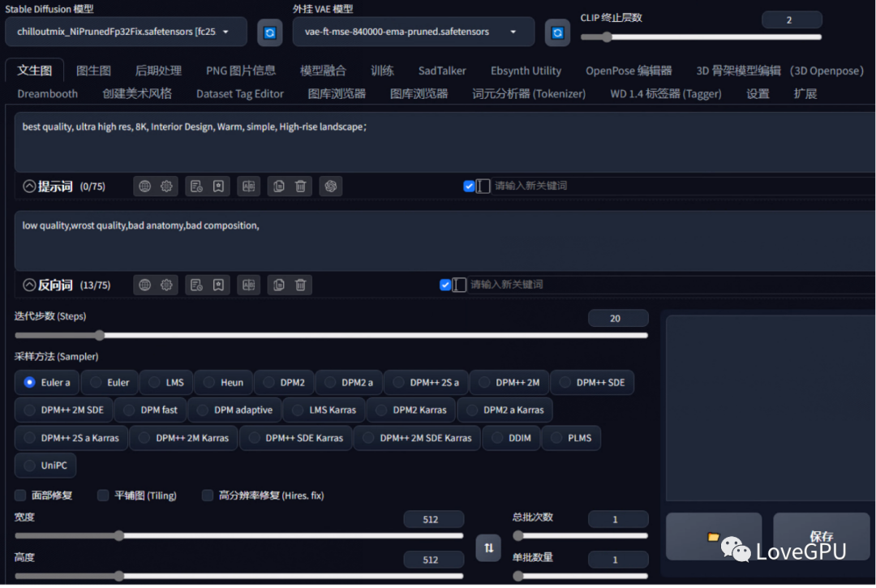
Task: Open history icon in 提示词 toolbar
Action: (x=196, y=187)
